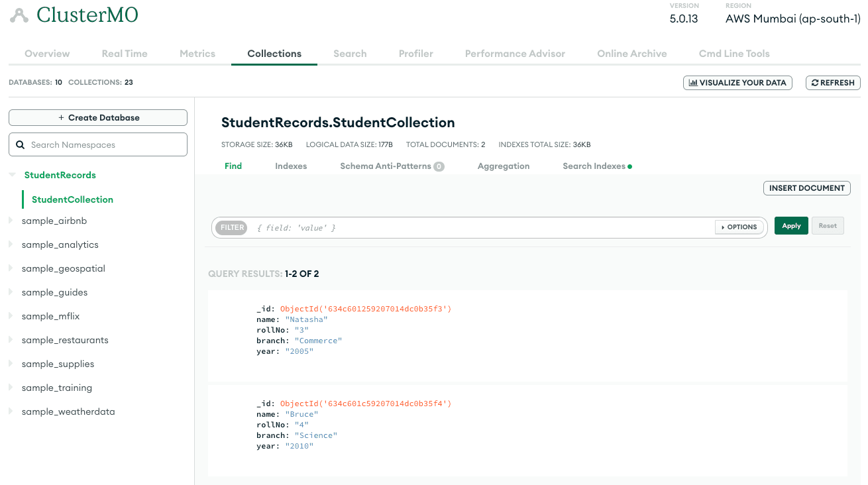The height and width of the screenshot is (485, 868).
Task: Open the query Options dropdown
Action: (739, 227)
